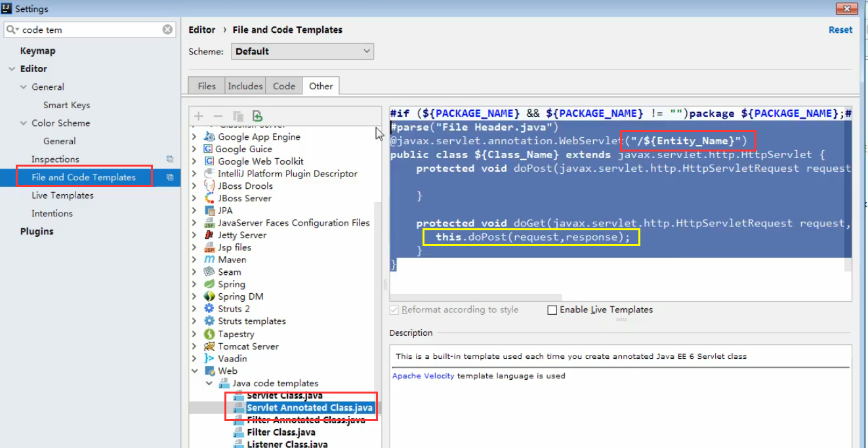Switch to the Code tab
The image size is (868, 448).
[x=284, y=86]
